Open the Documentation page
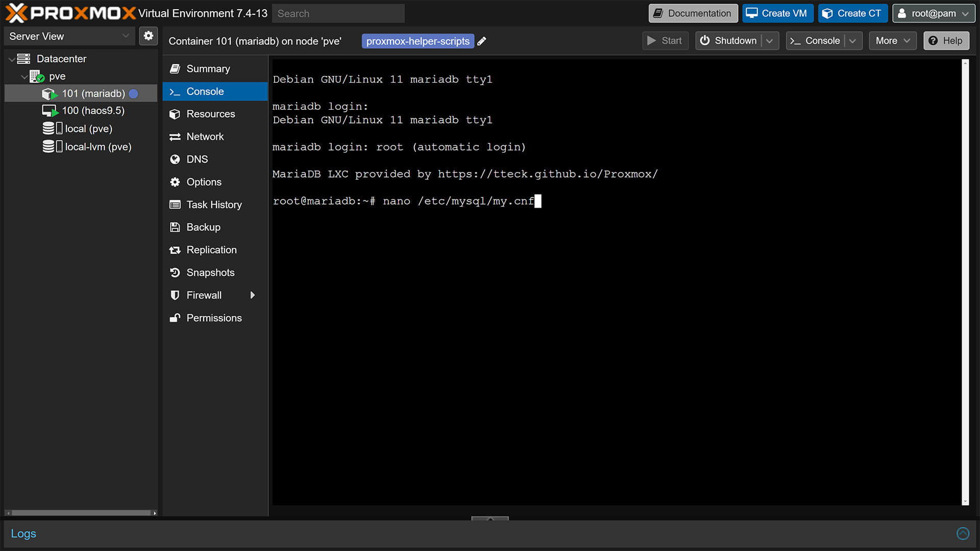 [693, 13]
